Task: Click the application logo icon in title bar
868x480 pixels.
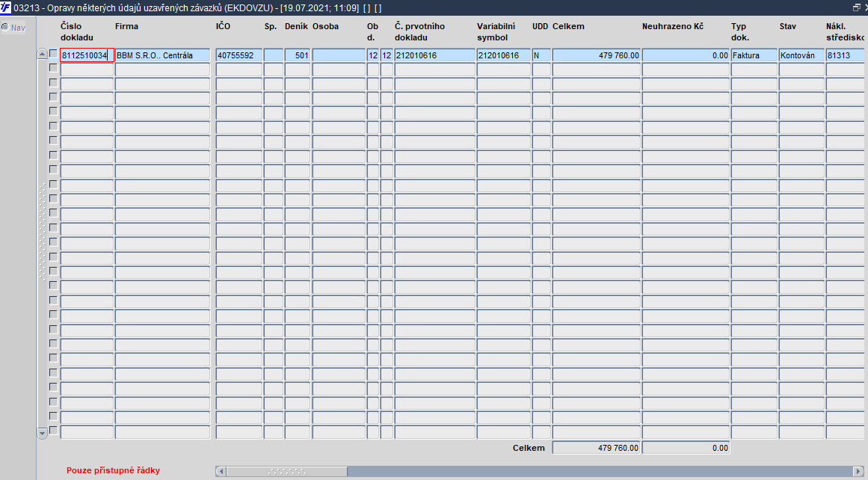Action: [x=5, y=7]
